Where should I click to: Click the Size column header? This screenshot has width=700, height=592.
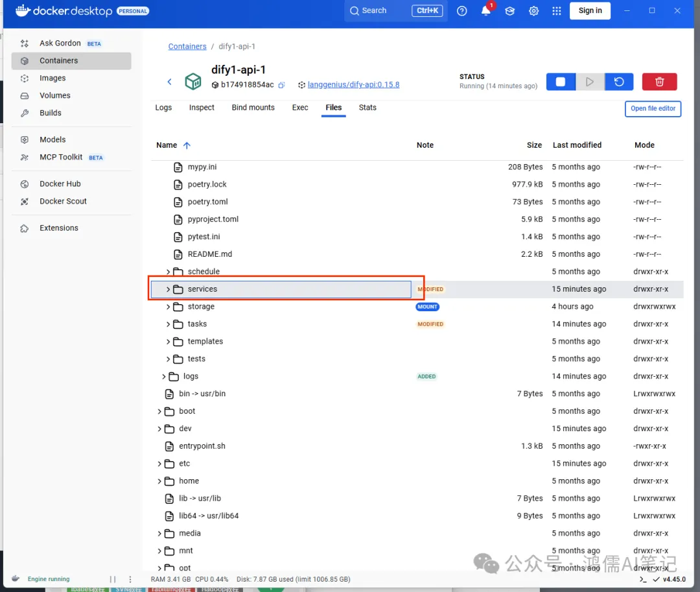534,145
